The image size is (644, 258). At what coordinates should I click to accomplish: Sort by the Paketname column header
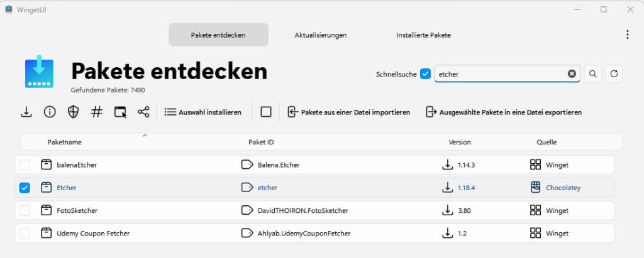(x=65, y=142)
